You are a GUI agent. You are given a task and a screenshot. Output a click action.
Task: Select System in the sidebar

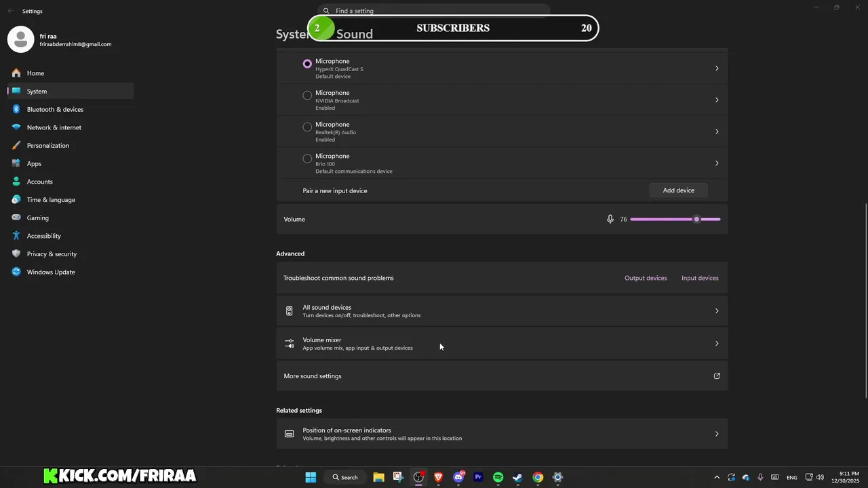click(71, 91)
